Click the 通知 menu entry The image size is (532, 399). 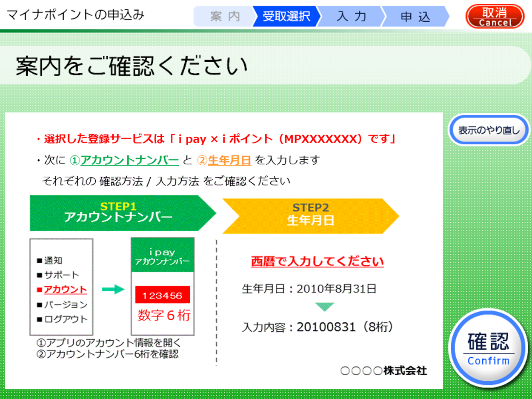click(x=50, y=261)
